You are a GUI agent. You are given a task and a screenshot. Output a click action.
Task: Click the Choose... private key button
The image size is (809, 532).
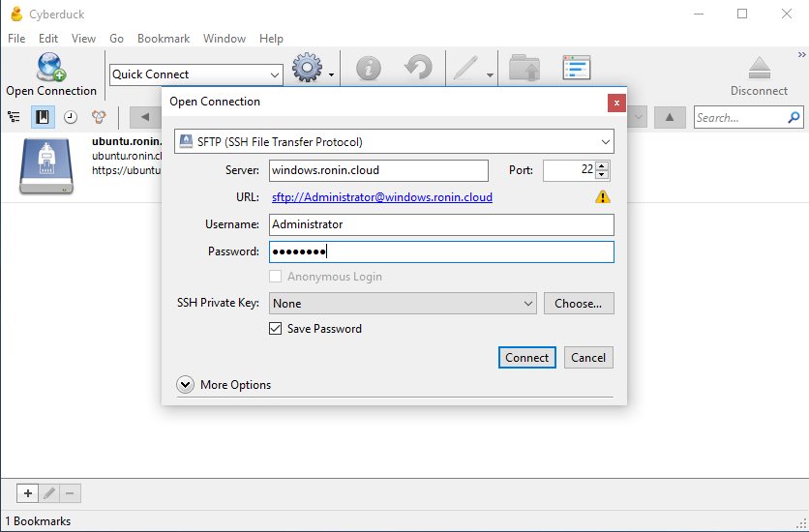(579, 304)
